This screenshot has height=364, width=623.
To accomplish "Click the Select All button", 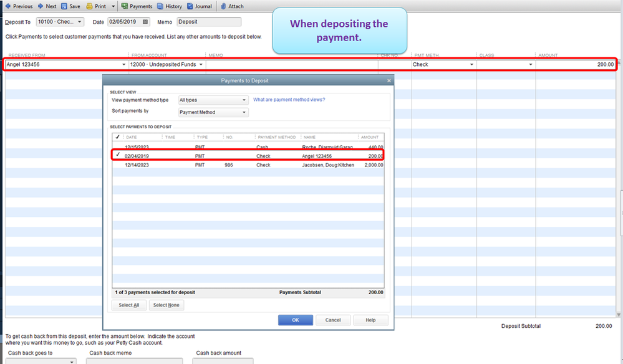I will tap(128, 305).
